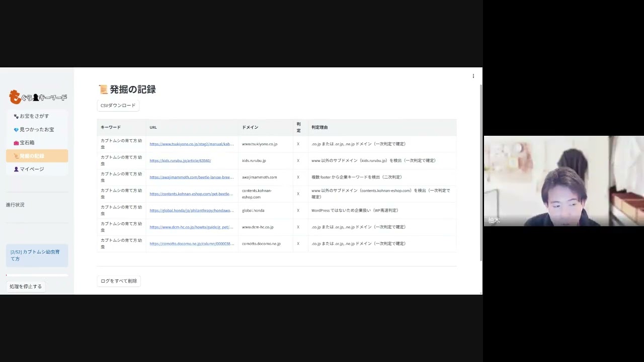This screenshot has width=644, height=362.
Task: Click the もぐらキーワード logo
Action: (x=38, y=97)
